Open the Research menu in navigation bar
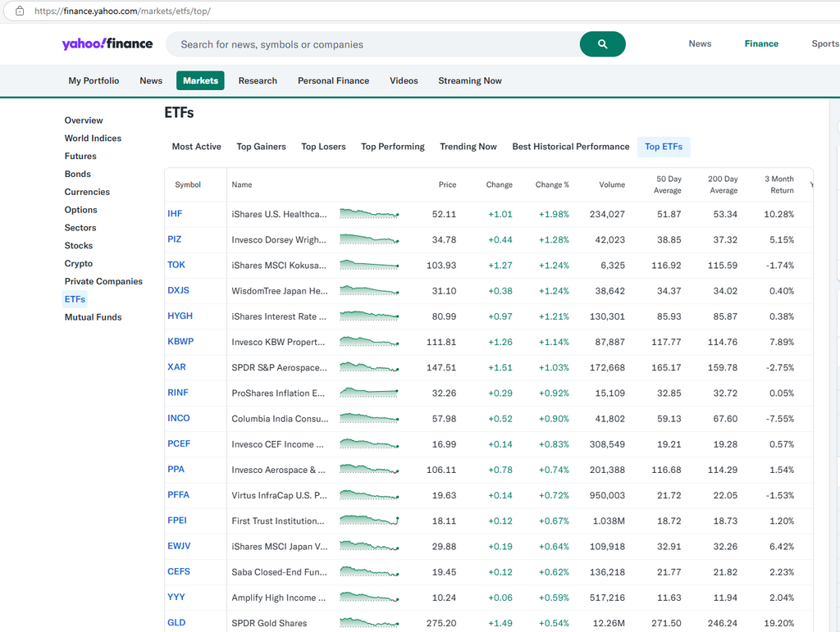The height and width of the screenshot is (632, 840). point(258,81)
